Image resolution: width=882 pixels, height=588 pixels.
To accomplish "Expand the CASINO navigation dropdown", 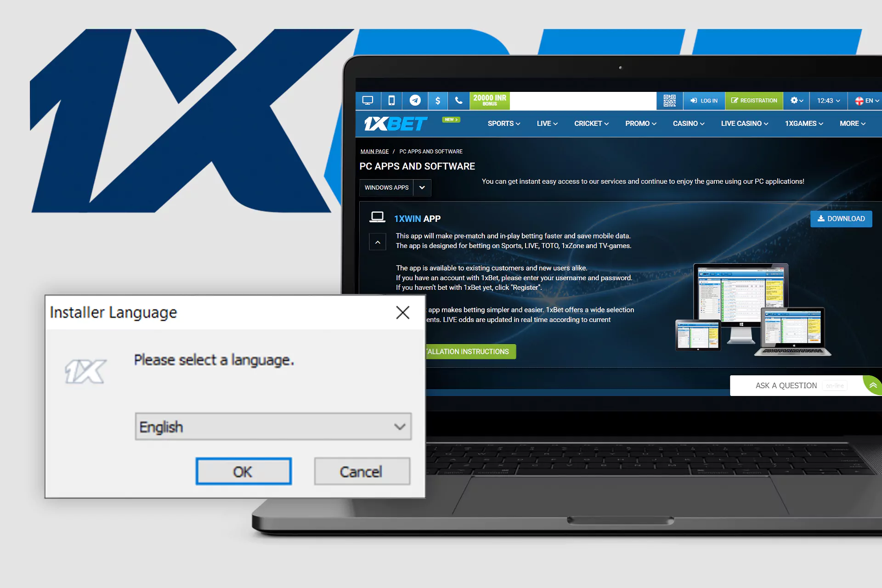I will (689, 124).
